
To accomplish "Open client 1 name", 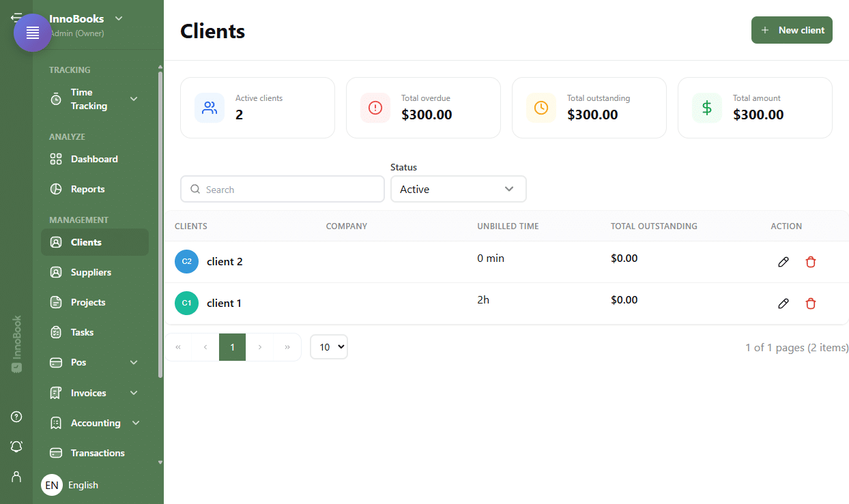I will [x=224, y=303].
